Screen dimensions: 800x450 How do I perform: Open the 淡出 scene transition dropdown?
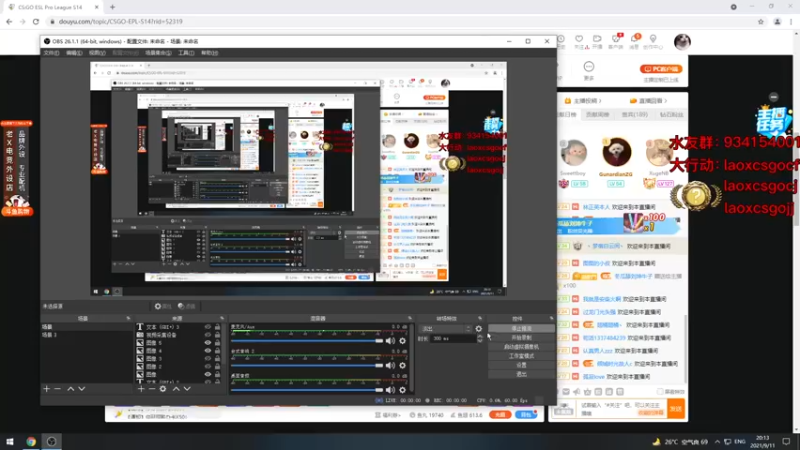coord(444,329)
